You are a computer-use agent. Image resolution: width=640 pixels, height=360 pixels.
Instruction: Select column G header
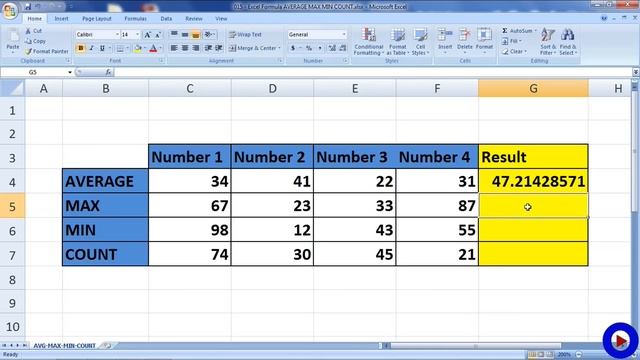pos(533,88)
